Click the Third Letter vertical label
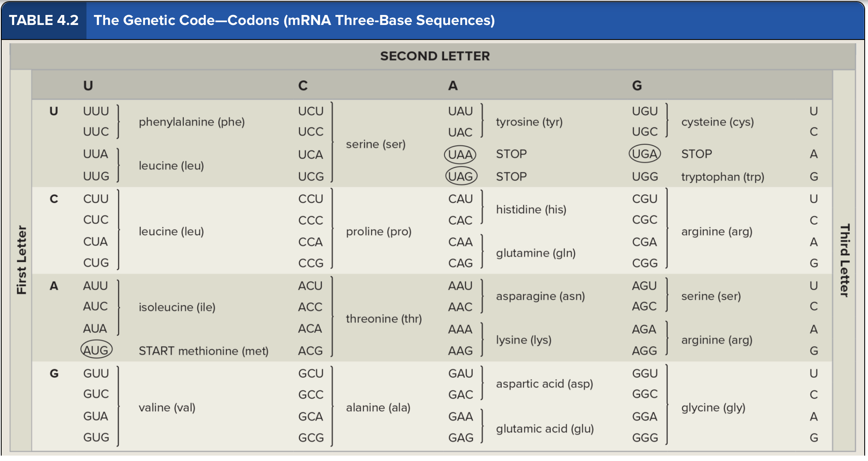 tap(845, 260)
